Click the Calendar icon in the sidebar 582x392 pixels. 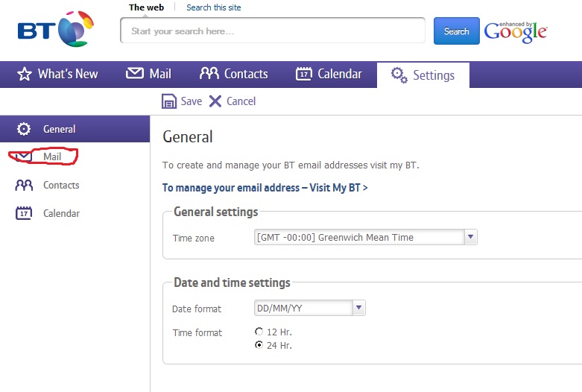pyautogui.click(x=24, y=213)
